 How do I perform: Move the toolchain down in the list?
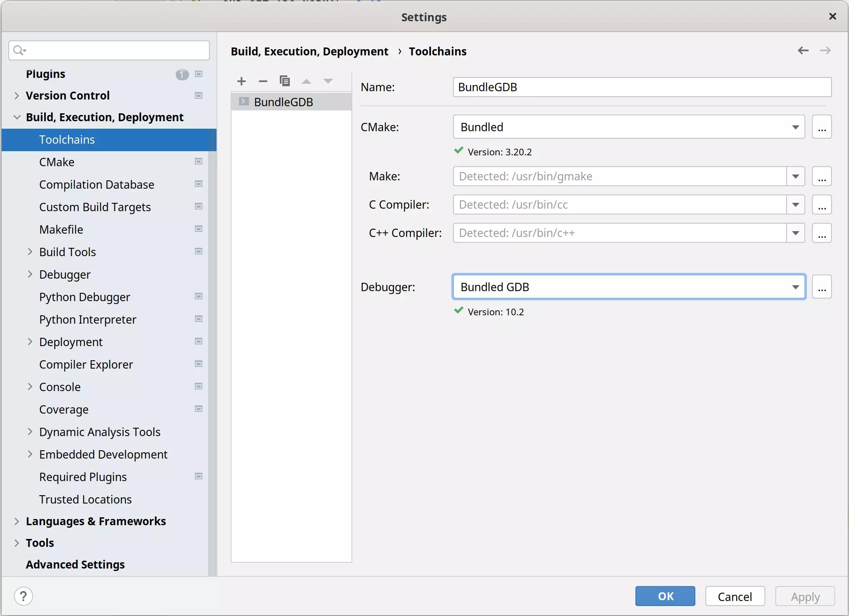point(328,81)
